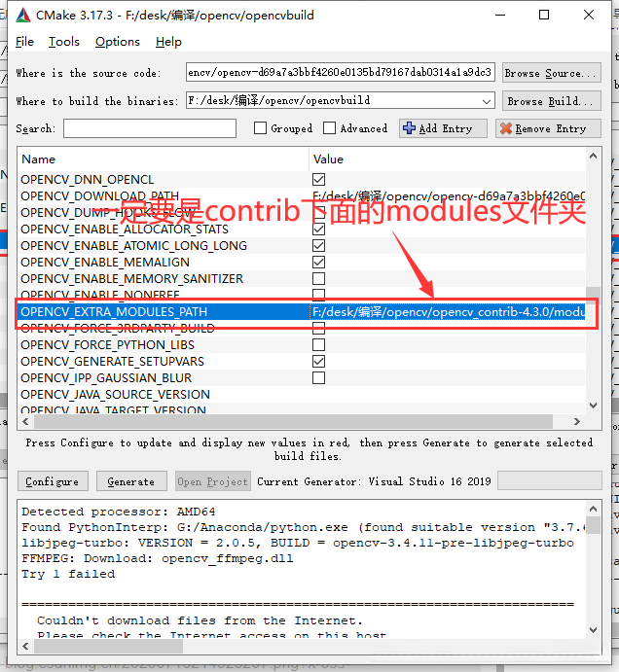Click entries list scroll left arrow
Image resolution: width=619 pixels, height=672 pixels.
25,421
